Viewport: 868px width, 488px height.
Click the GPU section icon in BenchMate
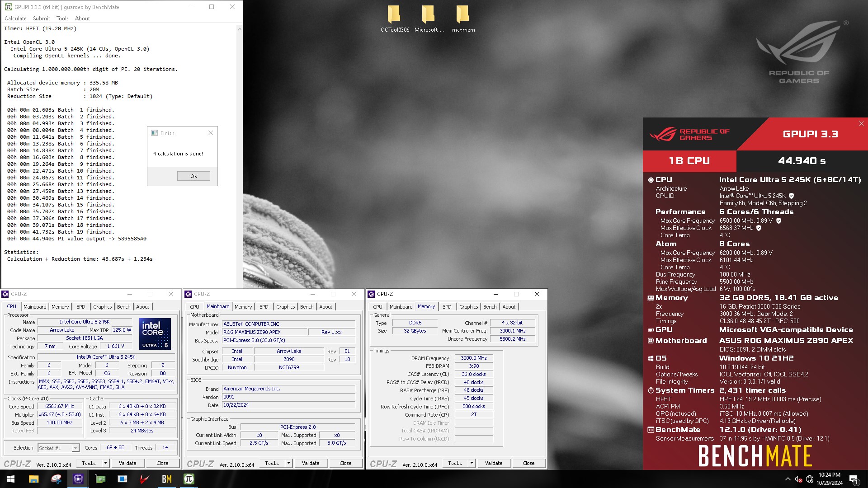click(651, 330)
